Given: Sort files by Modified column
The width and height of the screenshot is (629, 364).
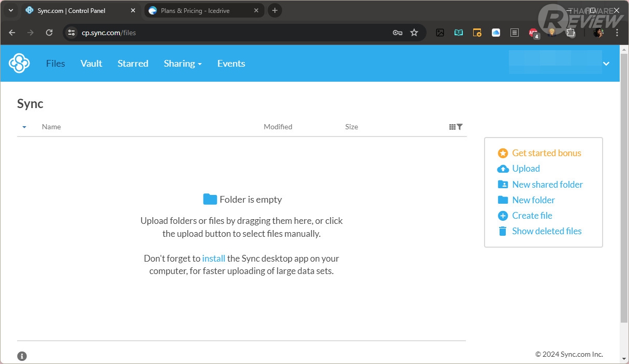Looking at the screenshot, I should pos(278,127).
